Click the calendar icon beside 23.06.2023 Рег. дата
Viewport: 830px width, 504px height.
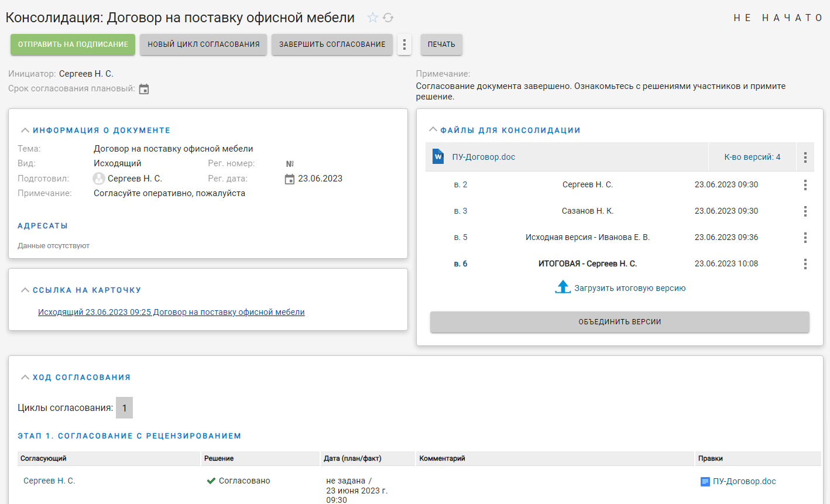290,179
